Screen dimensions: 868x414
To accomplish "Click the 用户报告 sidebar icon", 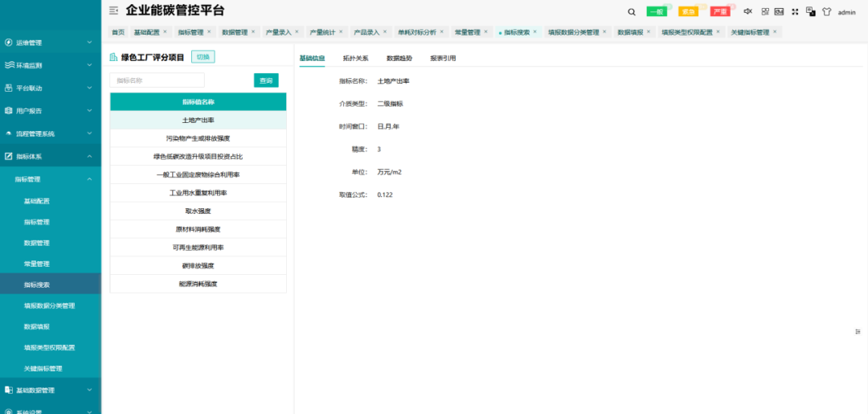I will click(x=8, y=111).
